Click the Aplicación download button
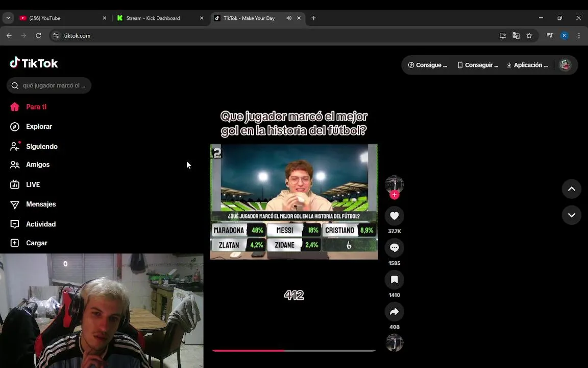This screenshot has width=588, height=368. 527,65
